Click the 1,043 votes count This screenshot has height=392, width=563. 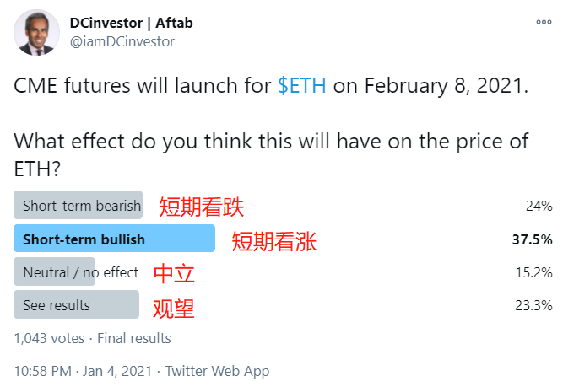49,338
